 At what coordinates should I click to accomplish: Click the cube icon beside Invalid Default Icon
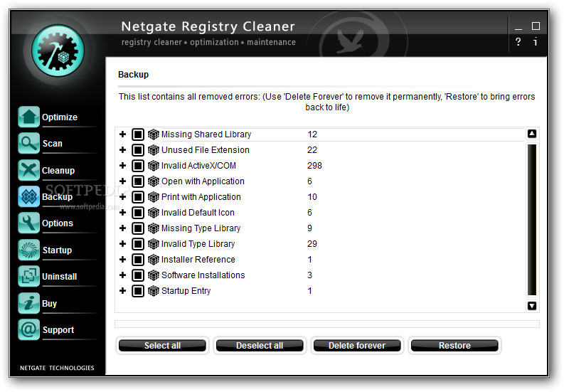tap(154, 213)
